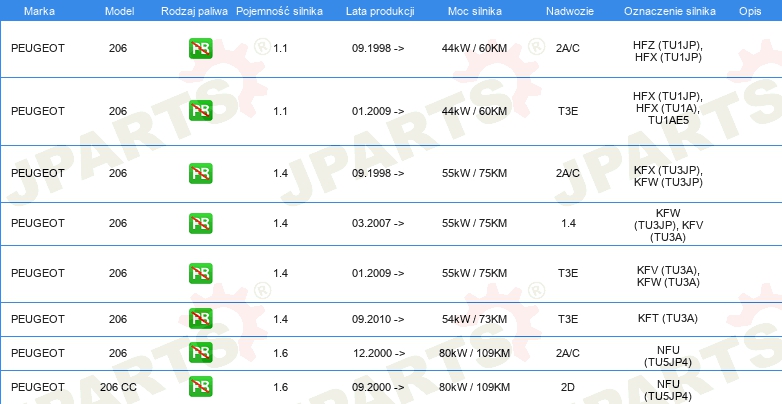Click the fuel icon in the 1.4 engine 01.2009 row
This screenshot has width=782, height=404.
[200, 273]
